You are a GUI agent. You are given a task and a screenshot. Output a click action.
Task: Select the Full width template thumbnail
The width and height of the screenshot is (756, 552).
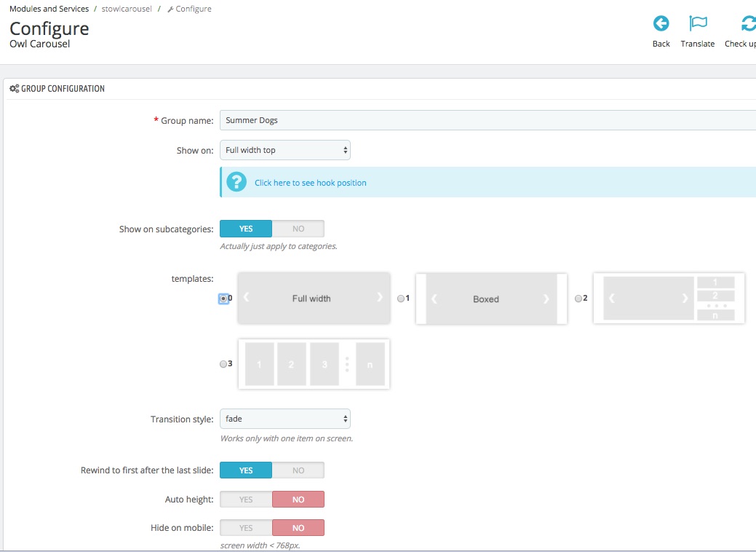(312, 298)
